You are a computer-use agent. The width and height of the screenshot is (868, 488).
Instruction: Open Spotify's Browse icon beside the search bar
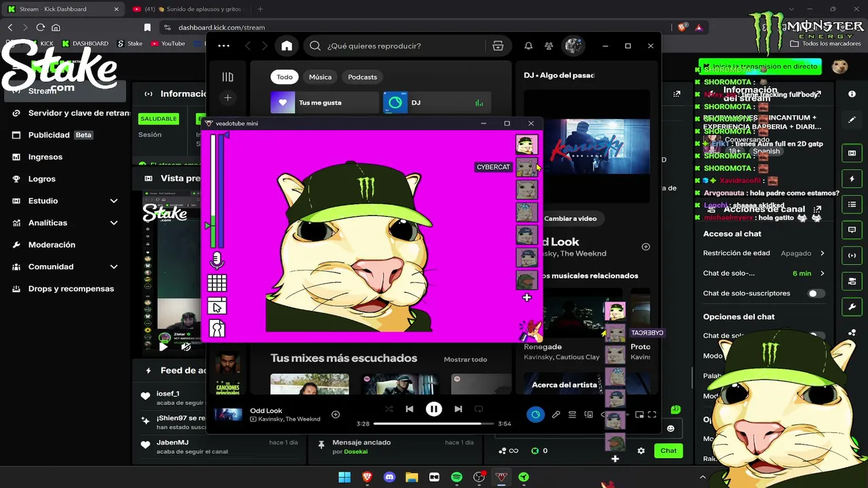[x=498, y=46]
